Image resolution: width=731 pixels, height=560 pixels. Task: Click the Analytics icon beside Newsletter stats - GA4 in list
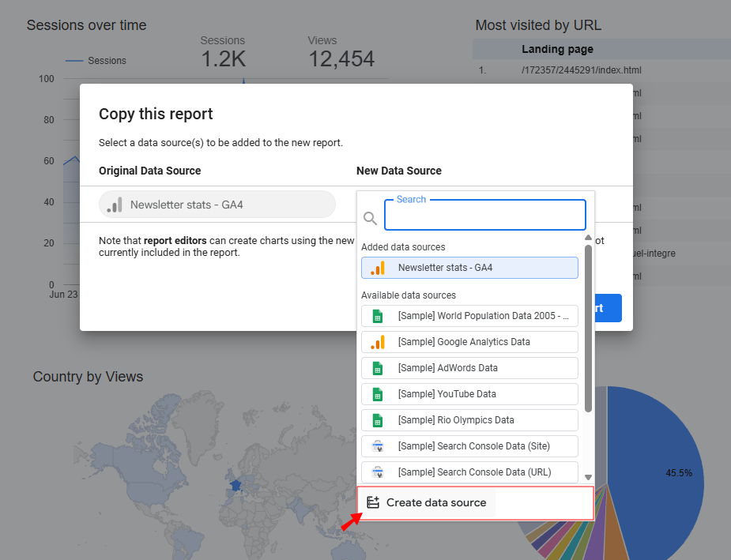pyautogui.click(x=378, y=268)
